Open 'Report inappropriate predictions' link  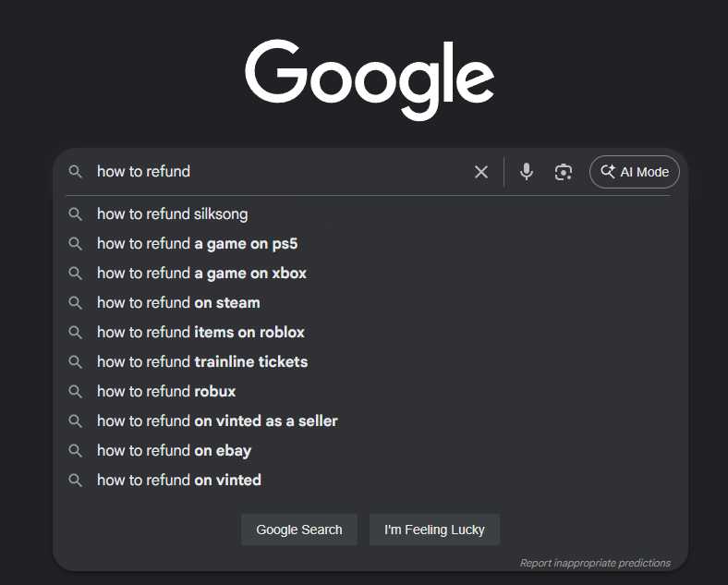[595, 563]
